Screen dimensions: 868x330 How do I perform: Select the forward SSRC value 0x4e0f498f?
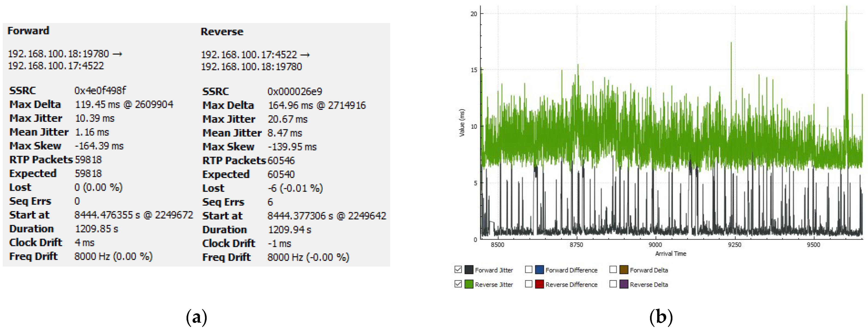(x=100, y=90)
